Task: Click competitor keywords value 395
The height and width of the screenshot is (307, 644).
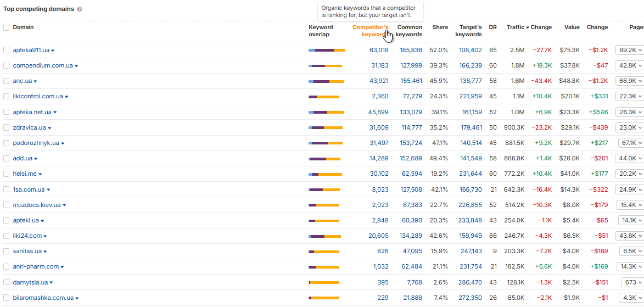Action: [383, 282]
